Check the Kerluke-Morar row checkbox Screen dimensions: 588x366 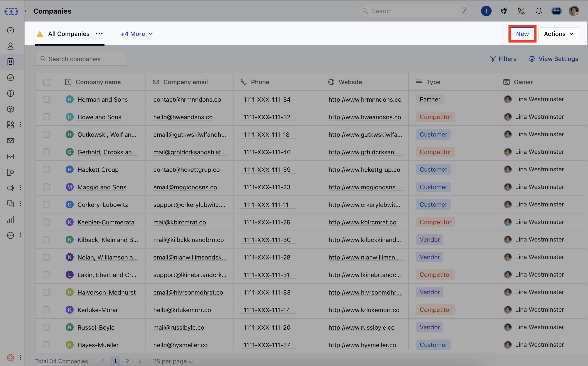(46, 310)
